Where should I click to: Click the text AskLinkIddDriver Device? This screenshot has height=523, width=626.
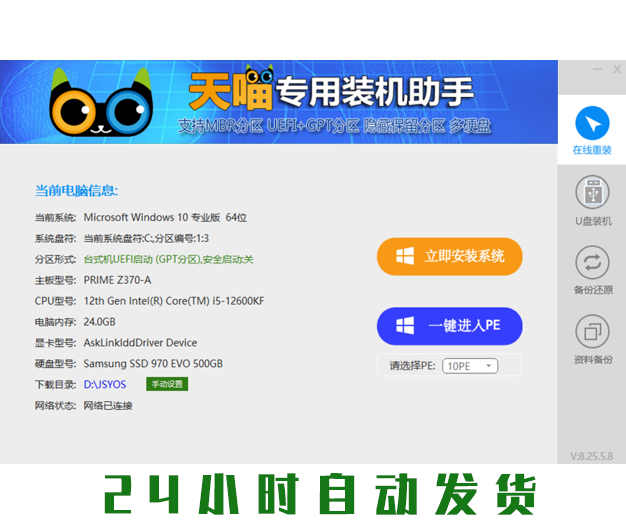coord(140,343)
